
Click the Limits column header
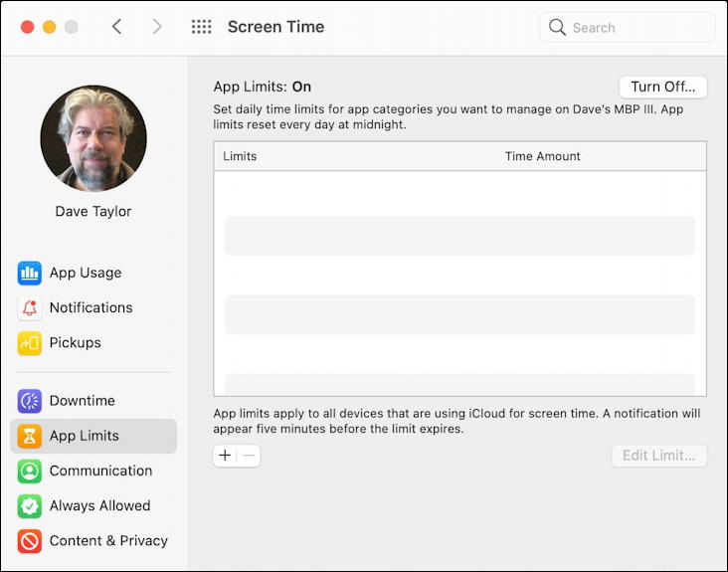[240, 156]
